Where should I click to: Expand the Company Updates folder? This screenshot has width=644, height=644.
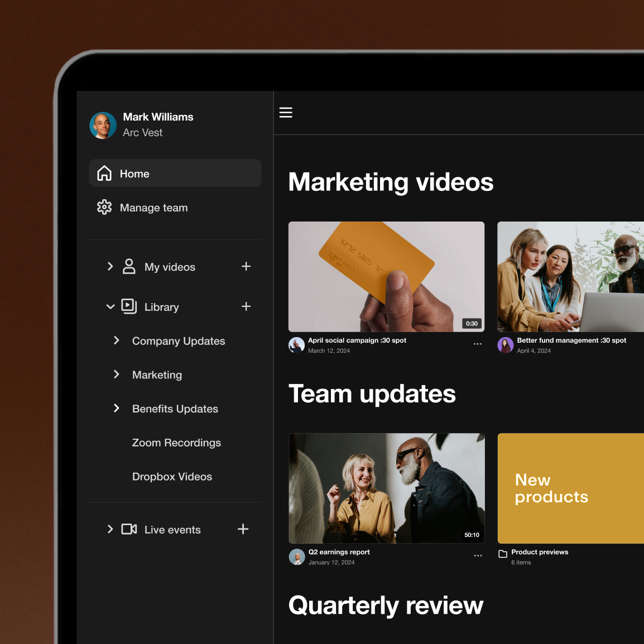coord(117,340)
